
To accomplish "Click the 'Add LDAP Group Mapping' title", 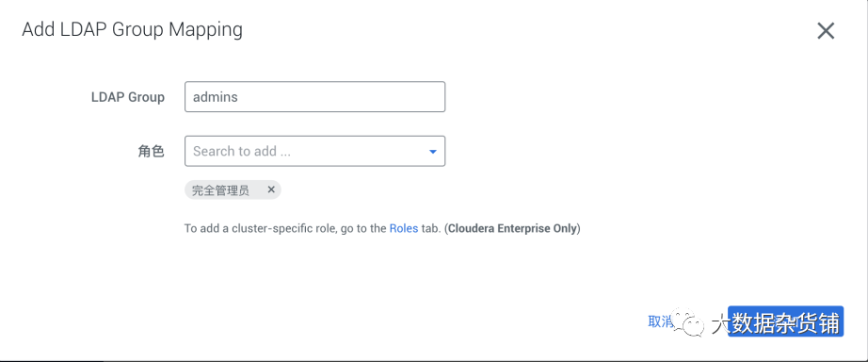I will [133, 29].
